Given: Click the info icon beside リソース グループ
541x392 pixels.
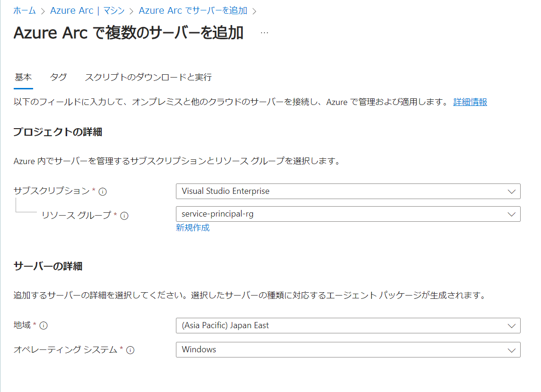Looking at the screenshot, I should coord(124,216).
